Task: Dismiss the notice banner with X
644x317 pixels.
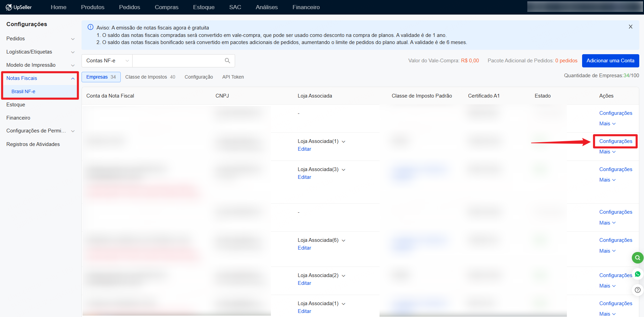Action: point(630,27)
